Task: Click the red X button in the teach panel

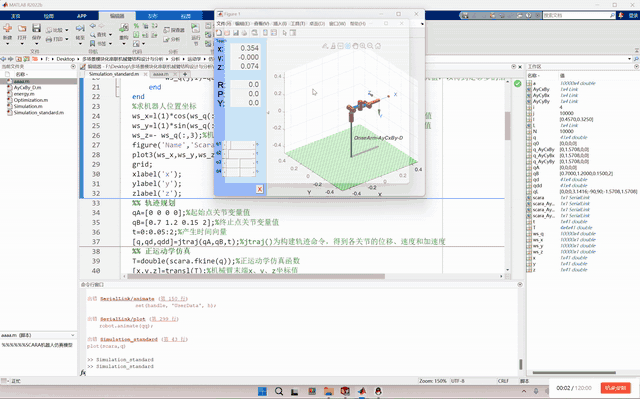Action: click(x=260, y=189)
